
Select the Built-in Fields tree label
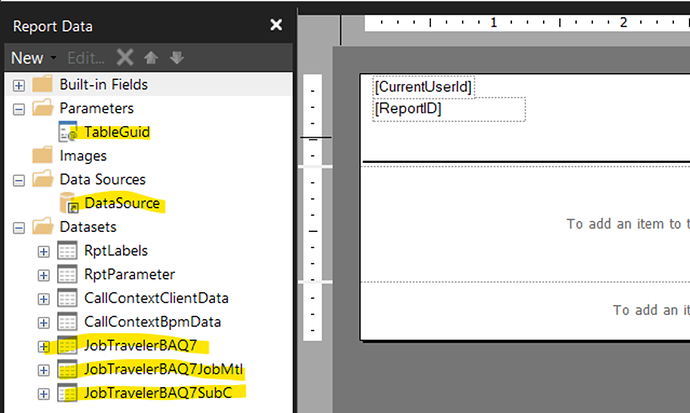104,84
